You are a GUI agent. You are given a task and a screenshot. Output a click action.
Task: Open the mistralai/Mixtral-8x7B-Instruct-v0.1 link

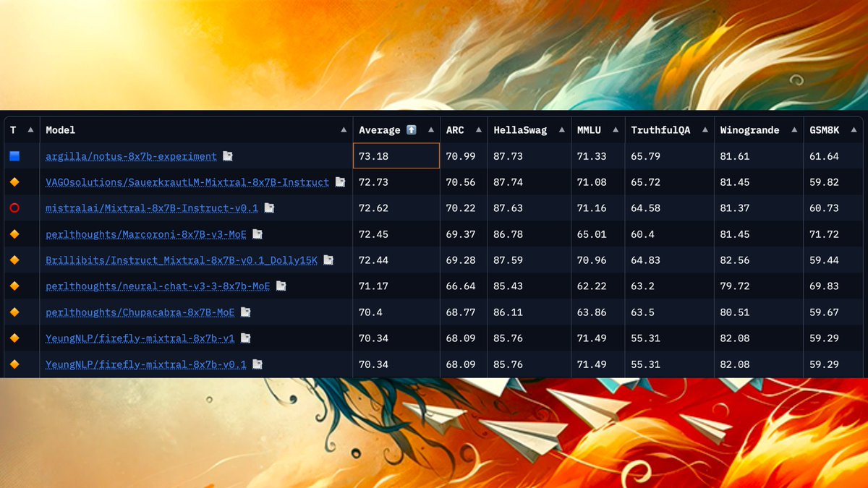(152, 208)
